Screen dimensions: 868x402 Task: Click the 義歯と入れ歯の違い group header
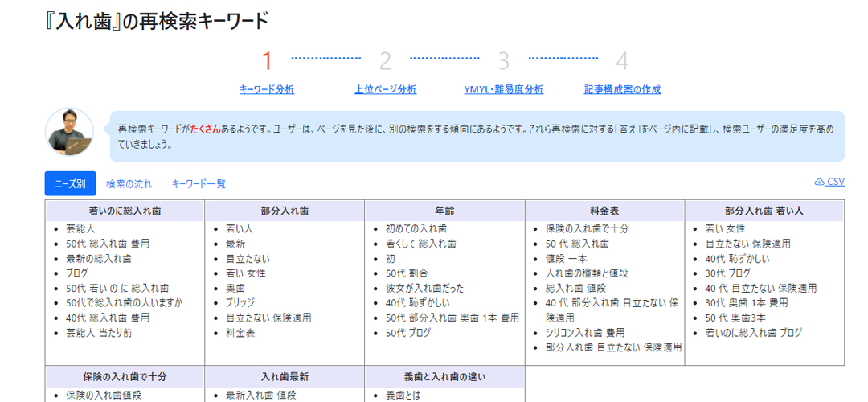tap(444, 376)
